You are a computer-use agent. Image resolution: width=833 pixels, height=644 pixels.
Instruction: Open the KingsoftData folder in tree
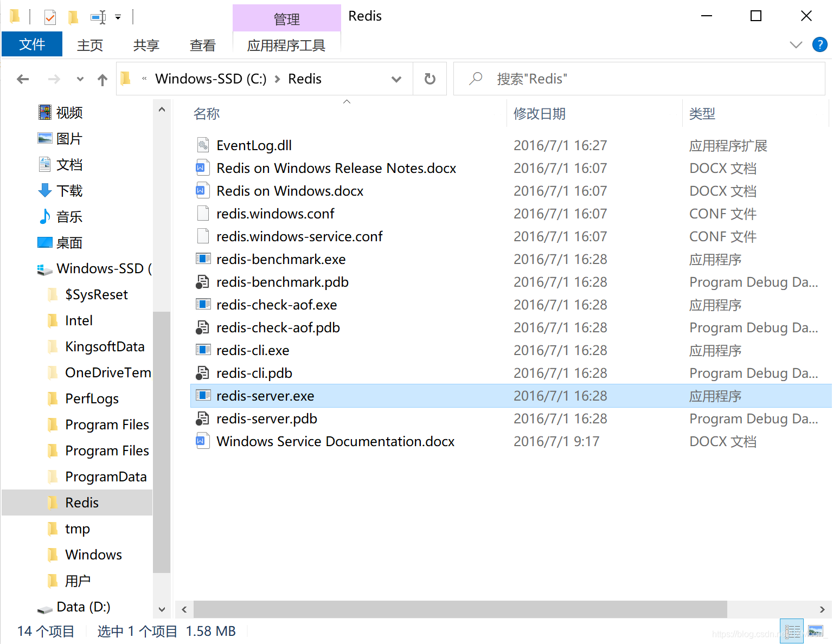point(104,347)
